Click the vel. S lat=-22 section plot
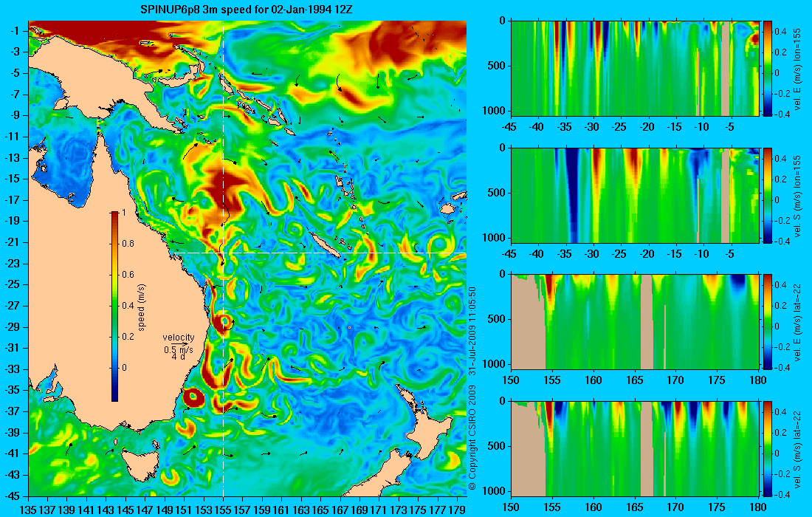812x517 pixels. coord(635,448)
